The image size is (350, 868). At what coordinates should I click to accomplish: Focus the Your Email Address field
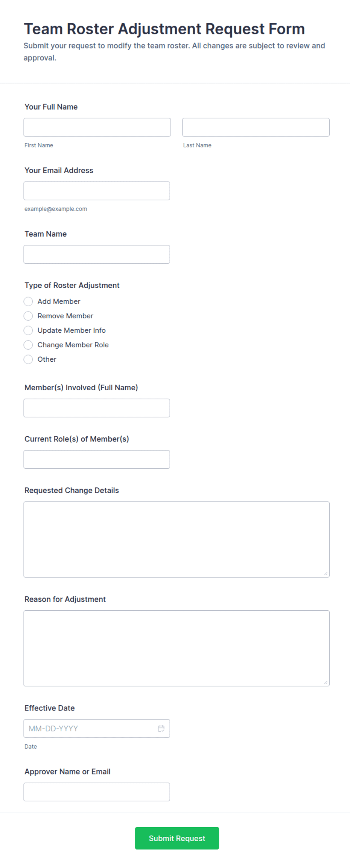97,191
